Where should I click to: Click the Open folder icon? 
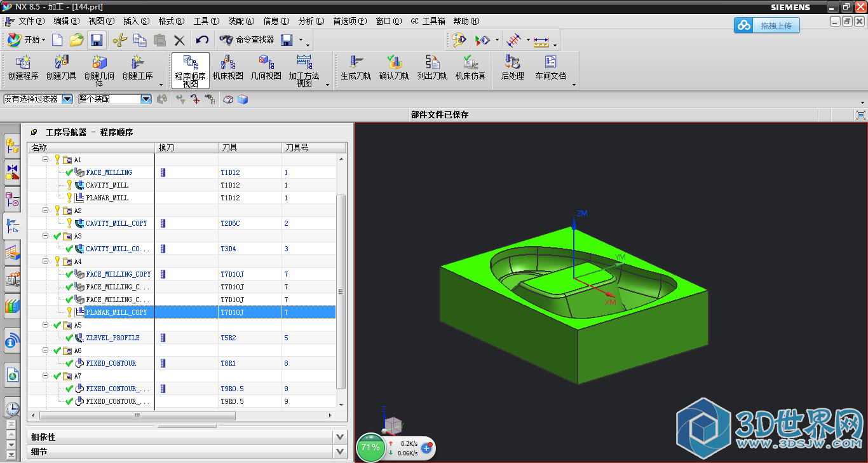(76, 40)
